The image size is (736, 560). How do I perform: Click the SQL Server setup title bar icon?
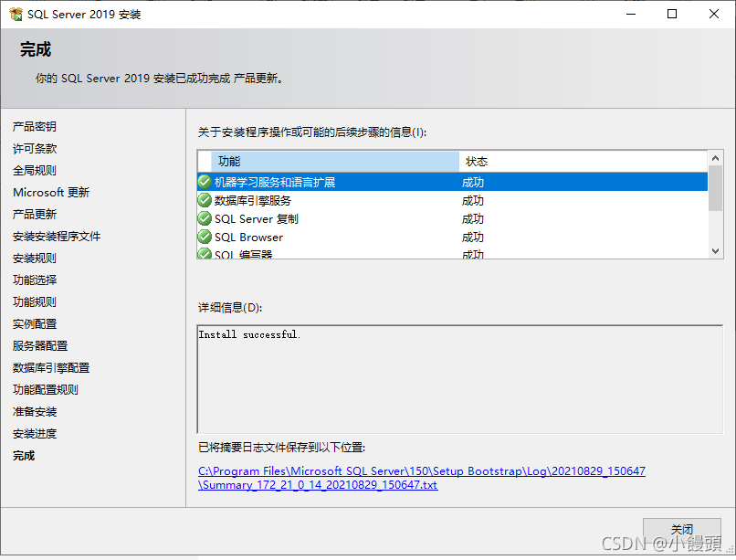click(x=16, y=14)
